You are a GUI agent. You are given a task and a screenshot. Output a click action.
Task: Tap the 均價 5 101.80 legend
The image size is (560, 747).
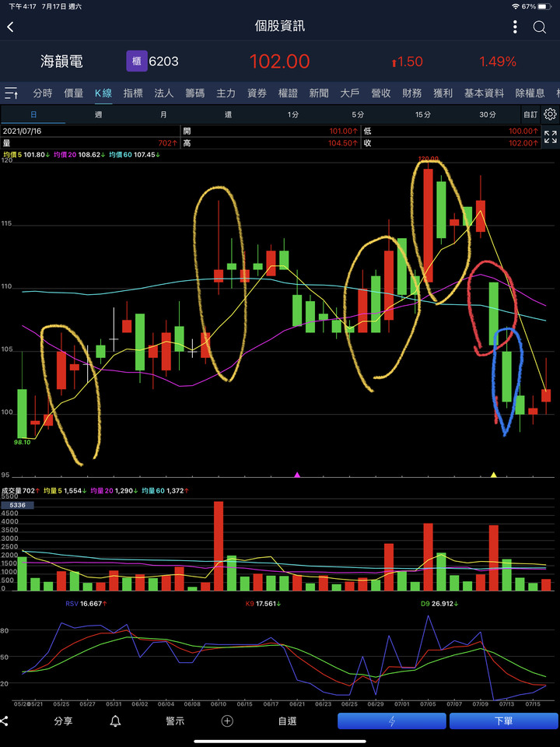point(26,155)
